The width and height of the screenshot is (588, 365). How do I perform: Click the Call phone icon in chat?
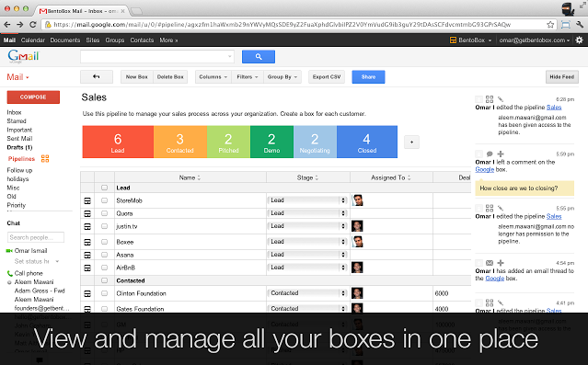[10, 273]
